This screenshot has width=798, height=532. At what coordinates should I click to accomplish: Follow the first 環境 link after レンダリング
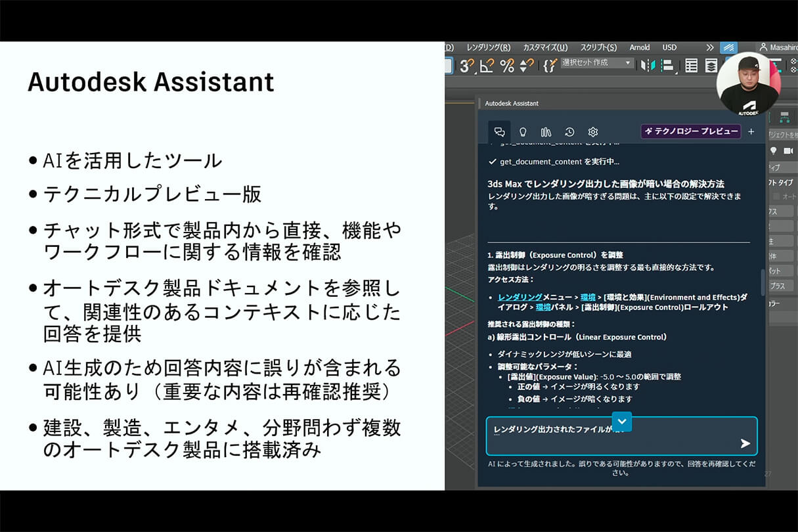tap(589, 298)
